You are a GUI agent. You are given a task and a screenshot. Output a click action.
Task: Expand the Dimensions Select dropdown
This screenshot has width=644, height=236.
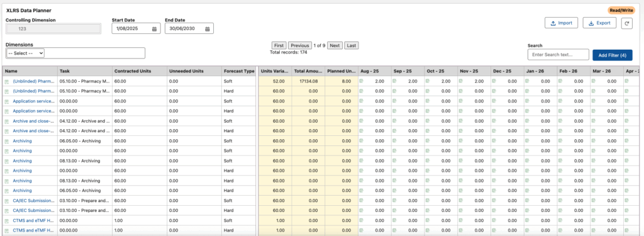[x=25, y=53]
